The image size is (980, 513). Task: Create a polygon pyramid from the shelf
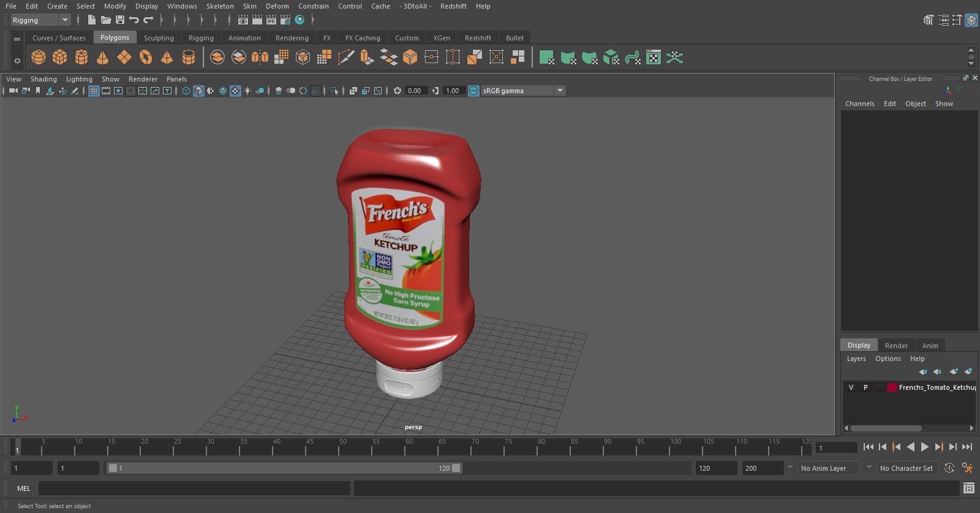tap(167, 58)
